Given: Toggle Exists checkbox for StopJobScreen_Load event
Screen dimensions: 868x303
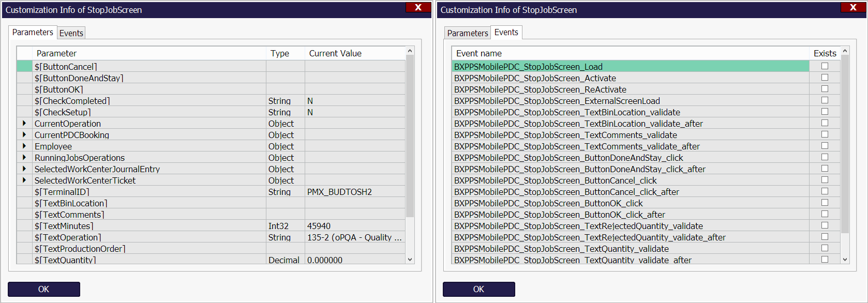Looking at the screenshot, I should 825,66.
